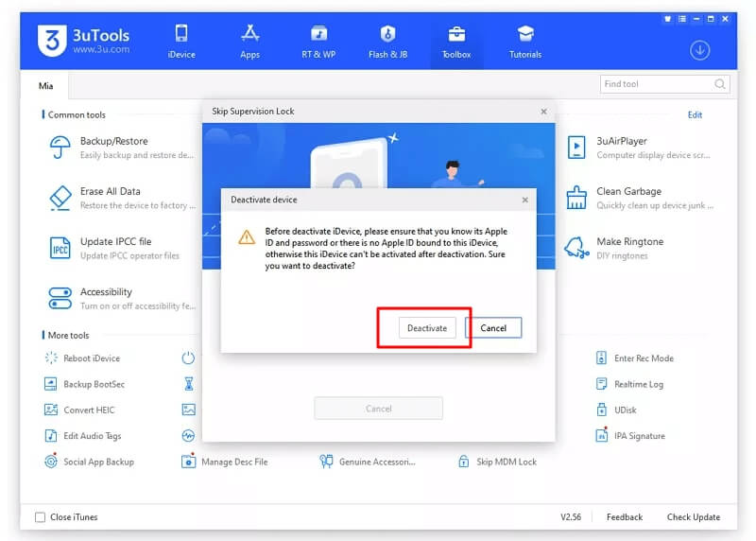Click the hourglass icon in More tools

tap(188, 384)
